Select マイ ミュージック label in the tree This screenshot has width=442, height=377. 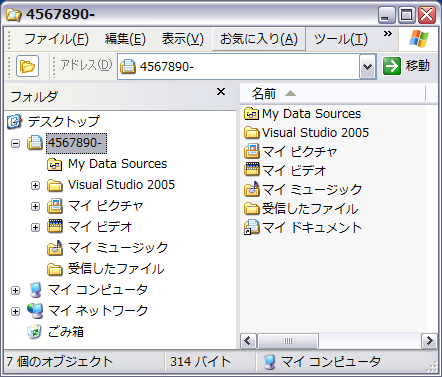click(x=118, y=248)
